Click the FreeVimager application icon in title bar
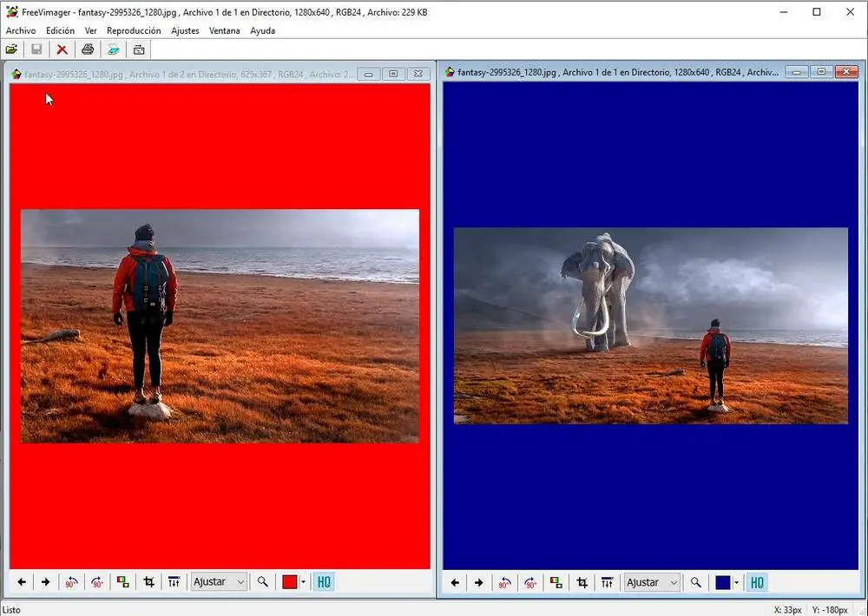 [x=11, y=11]
